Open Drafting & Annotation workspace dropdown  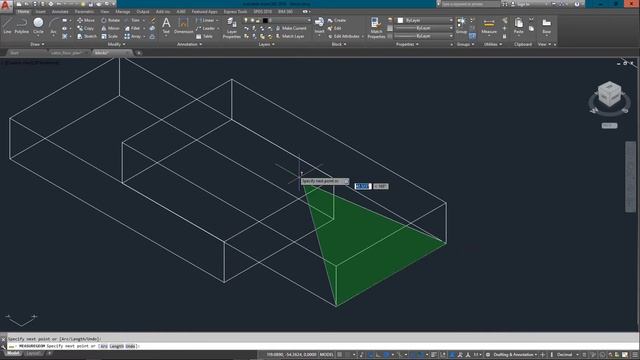pos(515,355)
